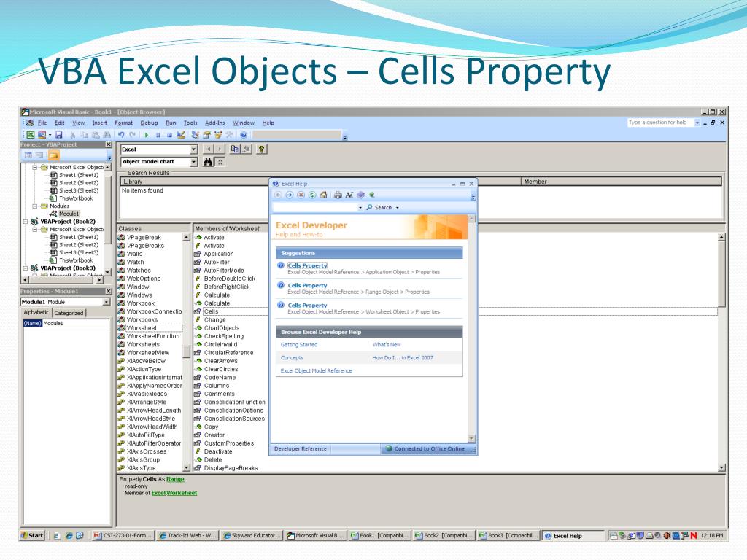Click View Object icon in Project panel
Viewport: 747px width, 560px height.
click(39, 155)
